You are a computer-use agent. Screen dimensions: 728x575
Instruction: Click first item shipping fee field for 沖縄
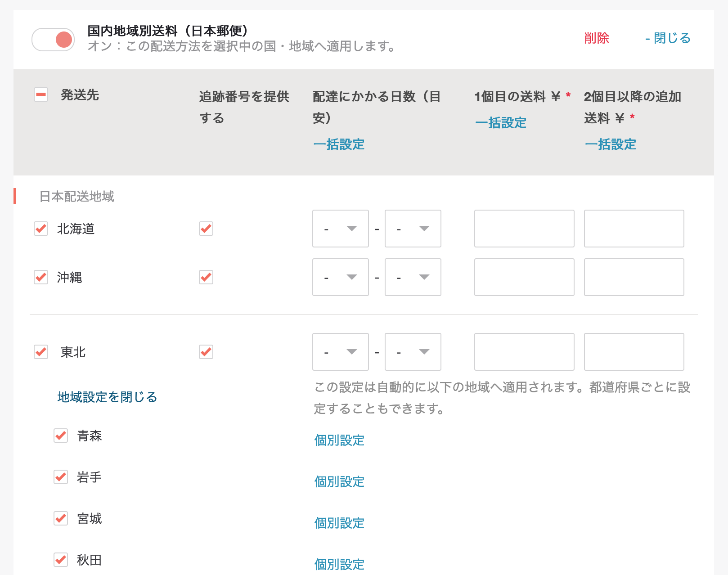coord(524,277)
